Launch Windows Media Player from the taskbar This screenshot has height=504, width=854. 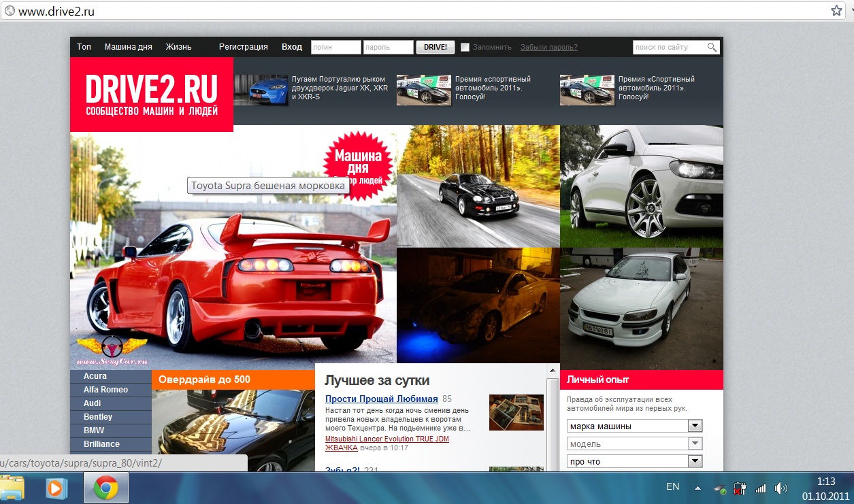(x=56, y=488)
